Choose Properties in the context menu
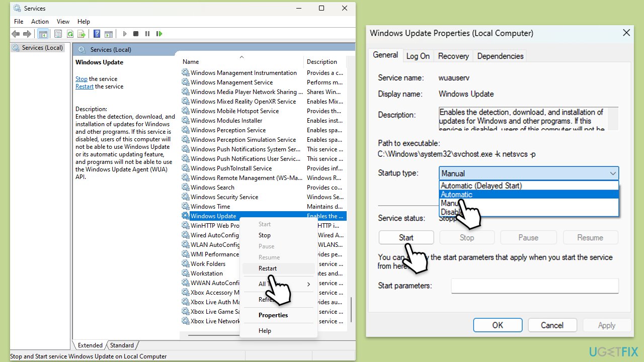Screen dimensions: 644x362 278,315
